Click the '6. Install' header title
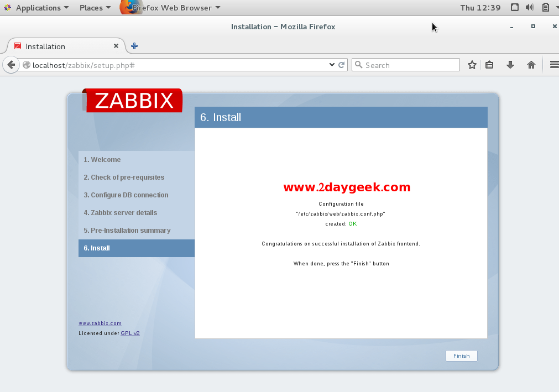Screen dimensions: 559x392 (x=220, y=117)
